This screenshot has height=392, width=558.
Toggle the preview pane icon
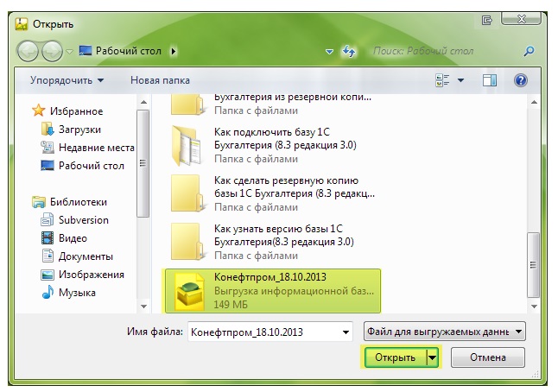click(x=489, y=80)
